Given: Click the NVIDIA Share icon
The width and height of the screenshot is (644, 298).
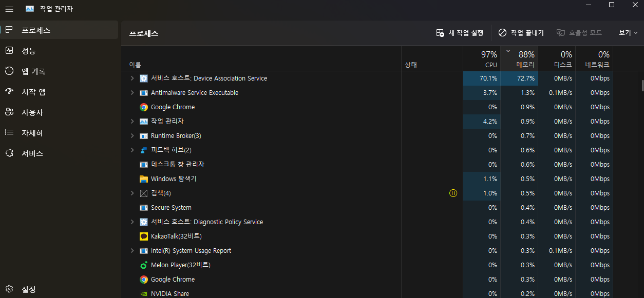Looking at the screenshot, I should click(144, 294).
